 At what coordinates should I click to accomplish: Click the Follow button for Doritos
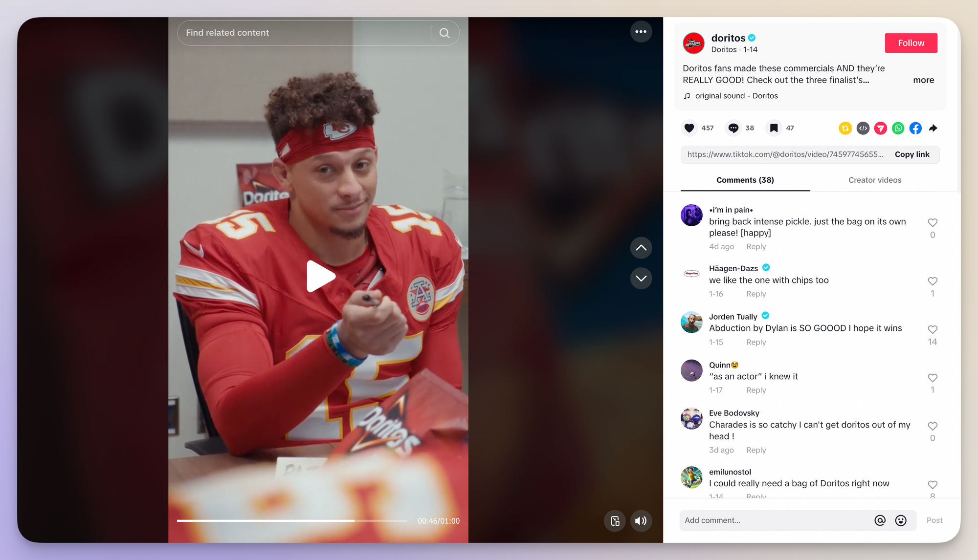tap(912, 43)
